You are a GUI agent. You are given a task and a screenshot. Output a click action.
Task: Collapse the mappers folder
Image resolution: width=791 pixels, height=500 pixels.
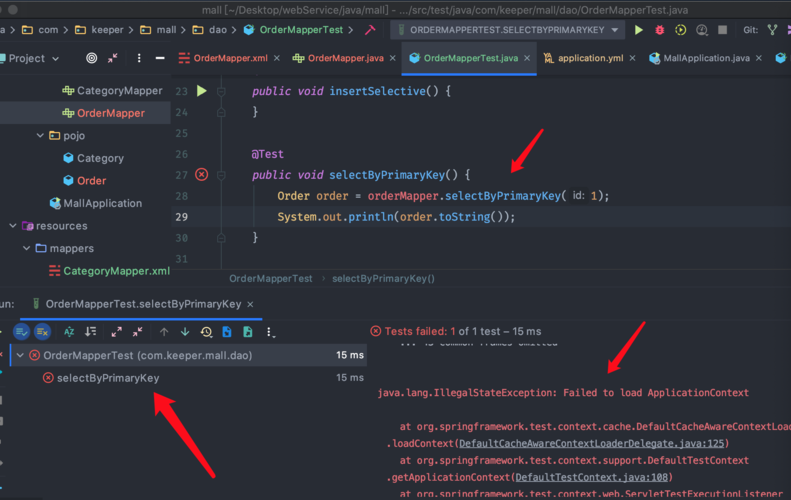click(x=27, y=248)
